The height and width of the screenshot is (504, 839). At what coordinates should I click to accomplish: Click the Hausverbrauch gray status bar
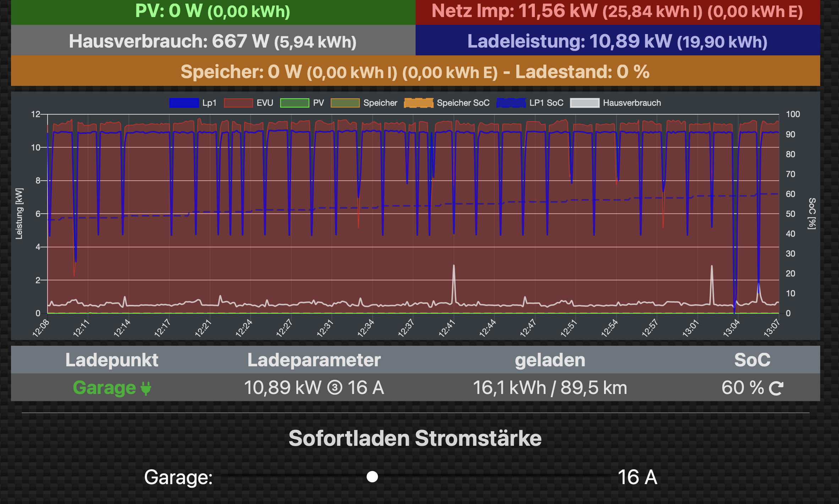pos(213,42)
